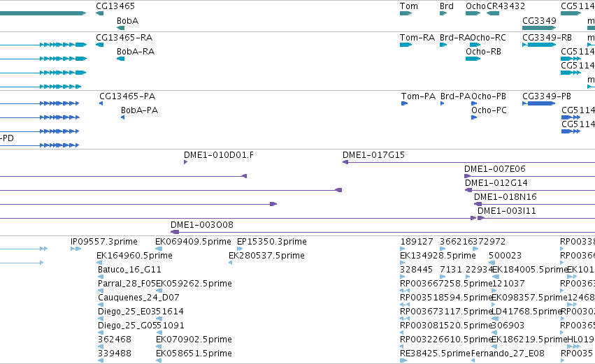
Task: Open the CG13465-RA transcript label
Action: (x=124, y=38)
